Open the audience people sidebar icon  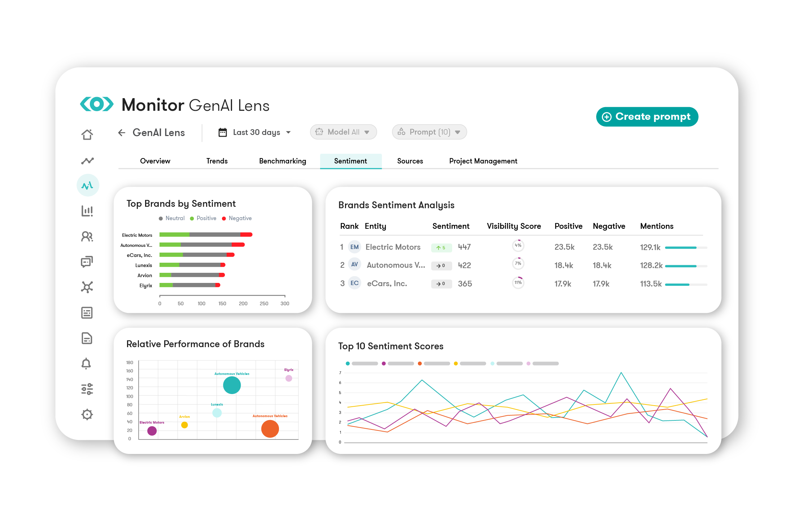(87, 237)
